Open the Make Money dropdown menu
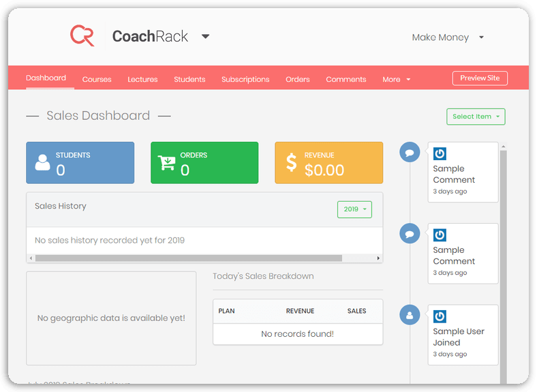Viewport: 537px width, 392px height. [x=448, y=37]
